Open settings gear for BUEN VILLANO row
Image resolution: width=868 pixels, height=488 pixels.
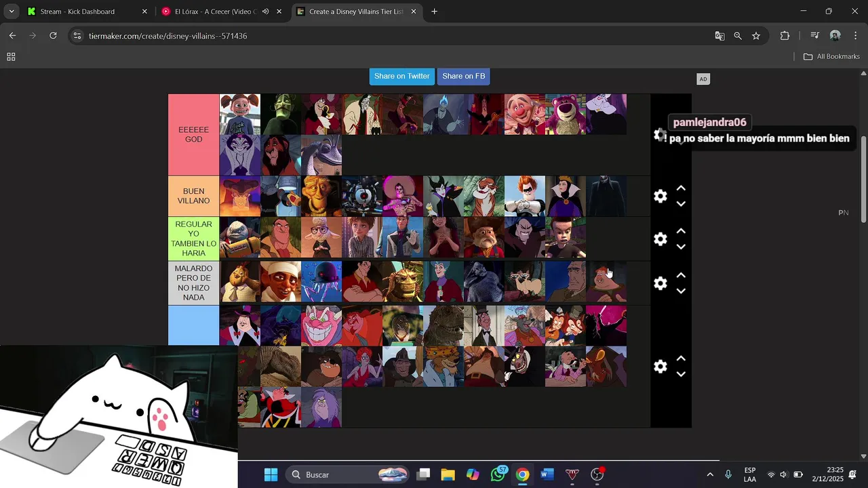click(660, 196)
